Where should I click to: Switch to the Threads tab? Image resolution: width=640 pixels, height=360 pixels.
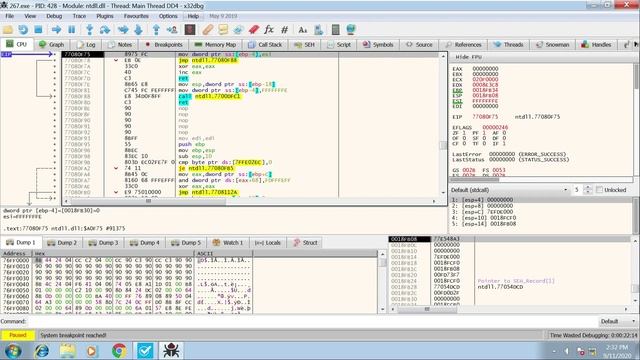pos(509,44)
